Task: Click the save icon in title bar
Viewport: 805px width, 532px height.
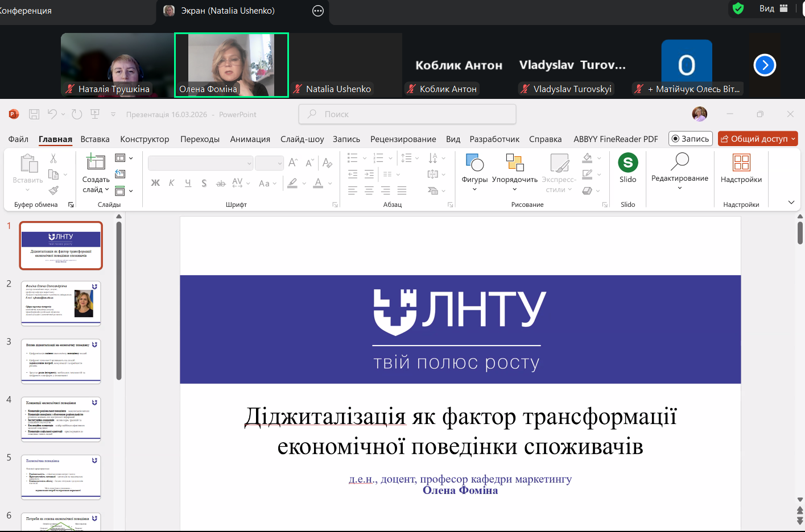Action: [34, 114]
